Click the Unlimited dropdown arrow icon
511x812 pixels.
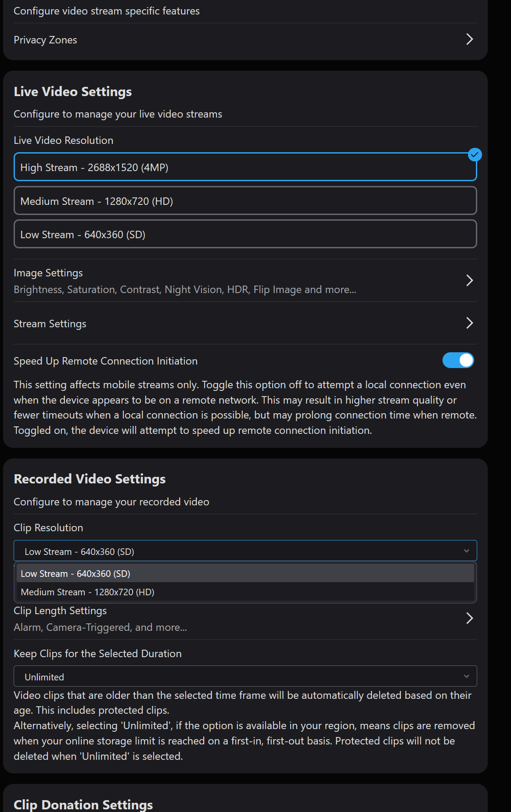(x=466, y=676)
